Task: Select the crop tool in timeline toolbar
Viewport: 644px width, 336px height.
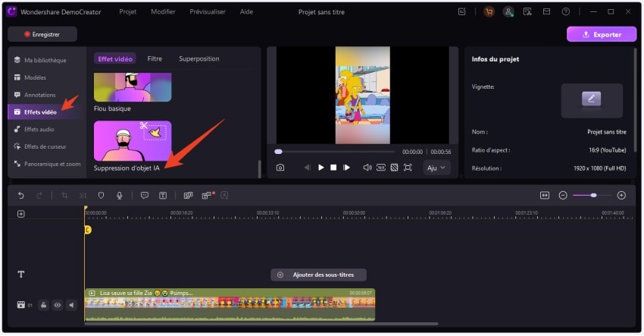Action: coord(64,196)
